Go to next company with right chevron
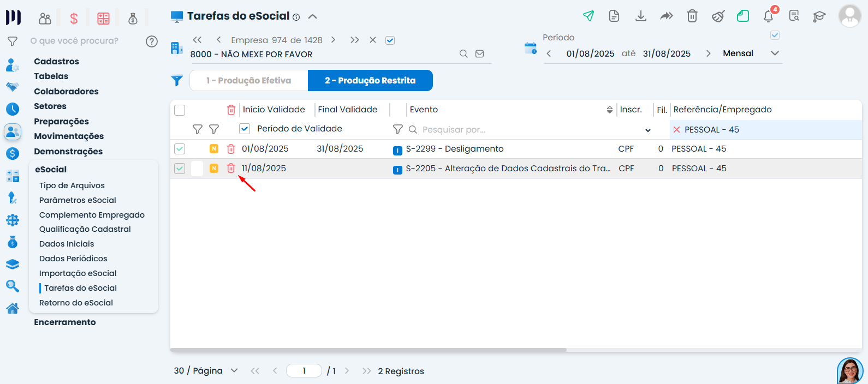This screenshot has height=384, width=868. (x=333, y=40)
